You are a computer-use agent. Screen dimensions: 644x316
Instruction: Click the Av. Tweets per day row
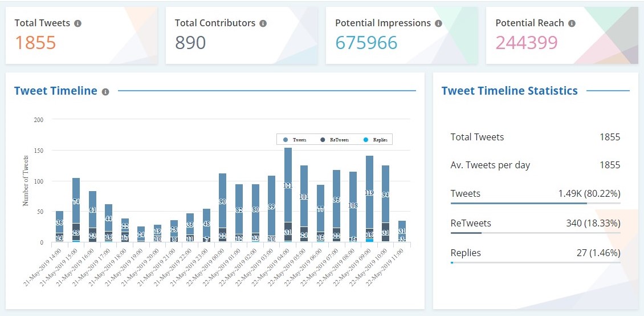point(535,165)
